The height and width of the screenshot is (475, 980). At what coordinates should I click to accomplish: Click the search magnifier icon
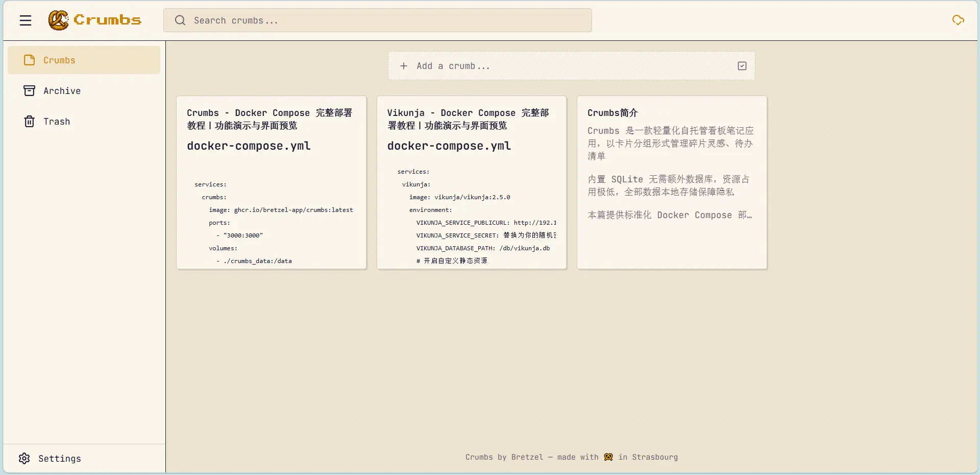180,20
